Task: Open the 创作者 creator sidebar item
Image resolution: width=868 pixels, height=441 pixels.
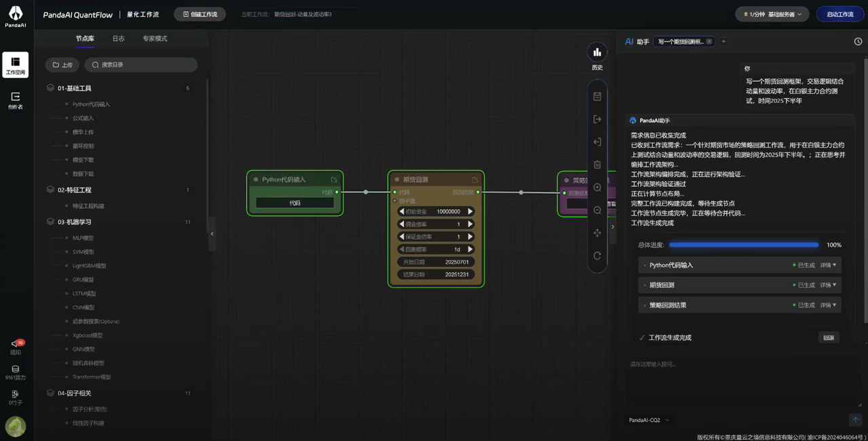Action: (16, 100)
